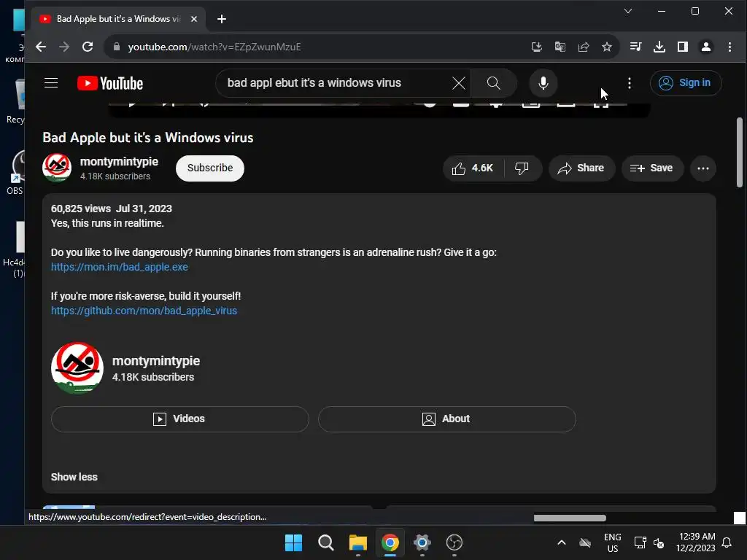Save the video to a playlist

[651, 168]
